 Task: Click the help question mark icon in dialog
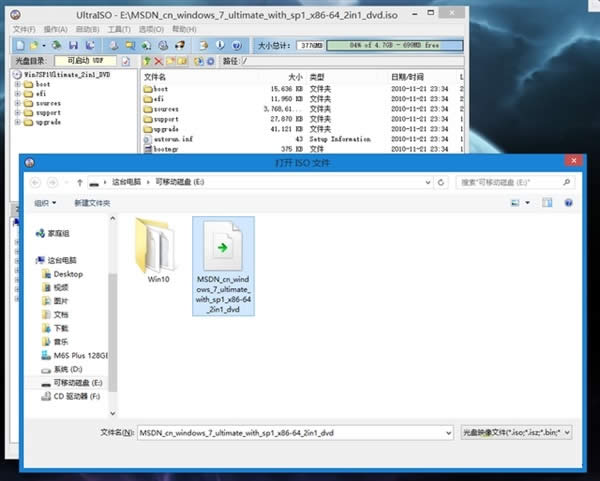coord(571,202)
